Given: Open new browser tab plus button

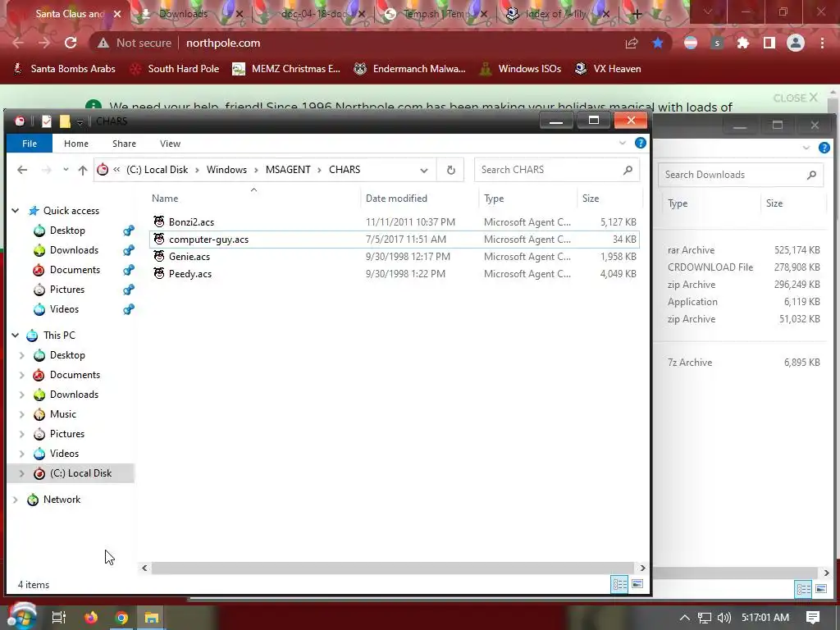Looking at the screenshot, I should pos(637,14).
